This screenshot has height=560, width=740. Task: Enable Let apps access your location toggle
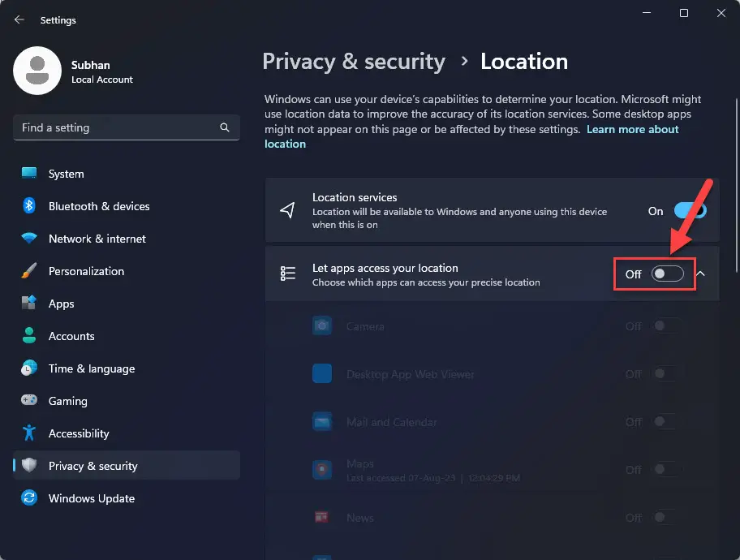tap(667, 274)
